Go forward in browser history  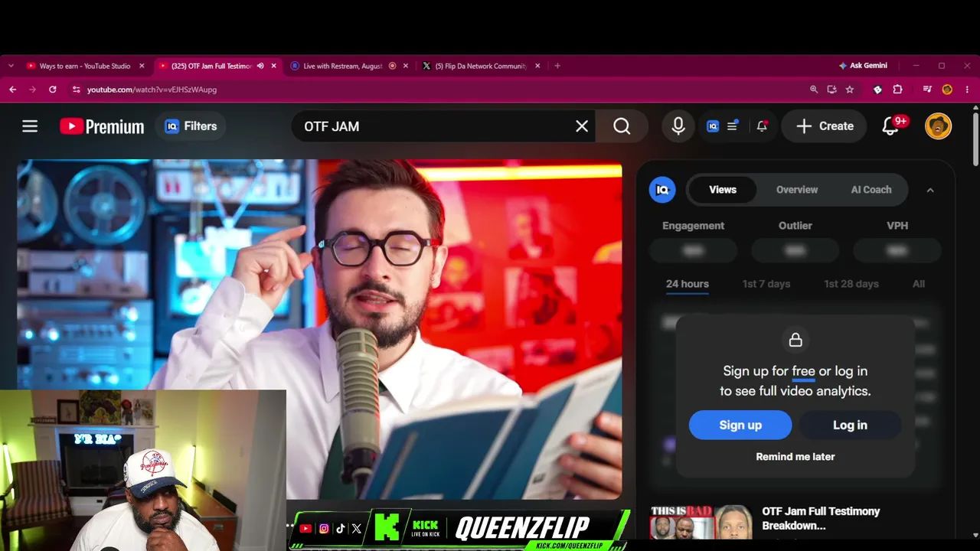point(32,90)
